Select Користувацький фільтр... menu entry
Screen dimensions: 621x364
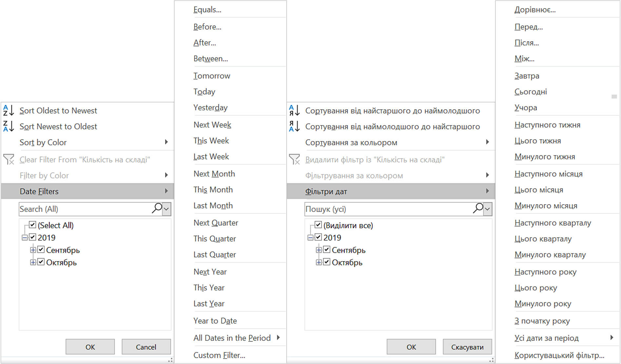click(559, 355)
